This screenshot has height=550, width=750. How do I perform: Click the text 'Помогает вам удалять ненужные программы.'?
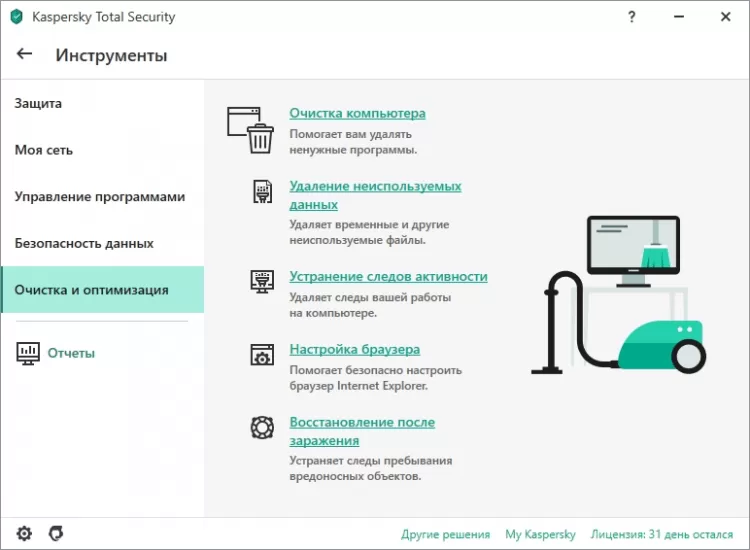[353, 142]
